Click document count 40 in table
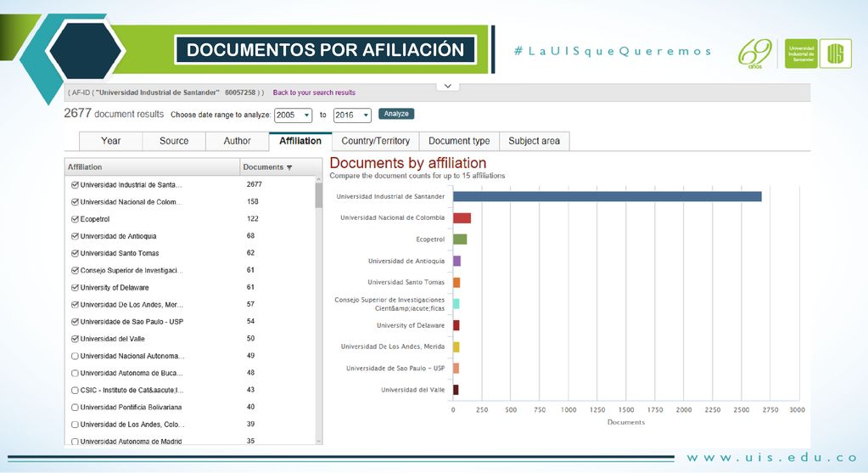 (x=251, y=407)
